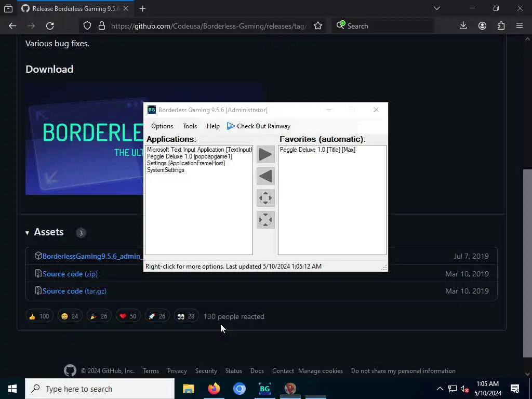Bookmark this page with the star icon

[318, 26]
